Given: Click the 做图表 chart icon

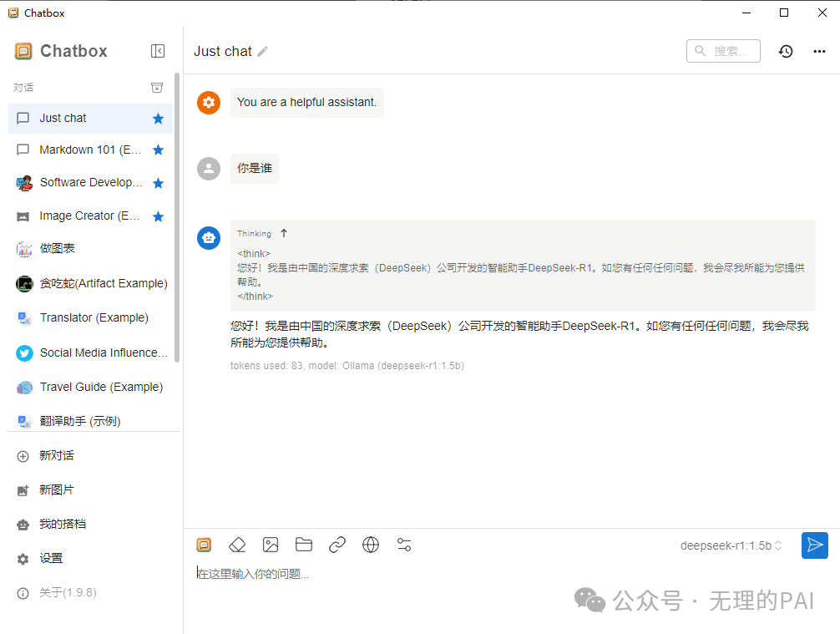Looking at the screenshot, I should (24, 249).
